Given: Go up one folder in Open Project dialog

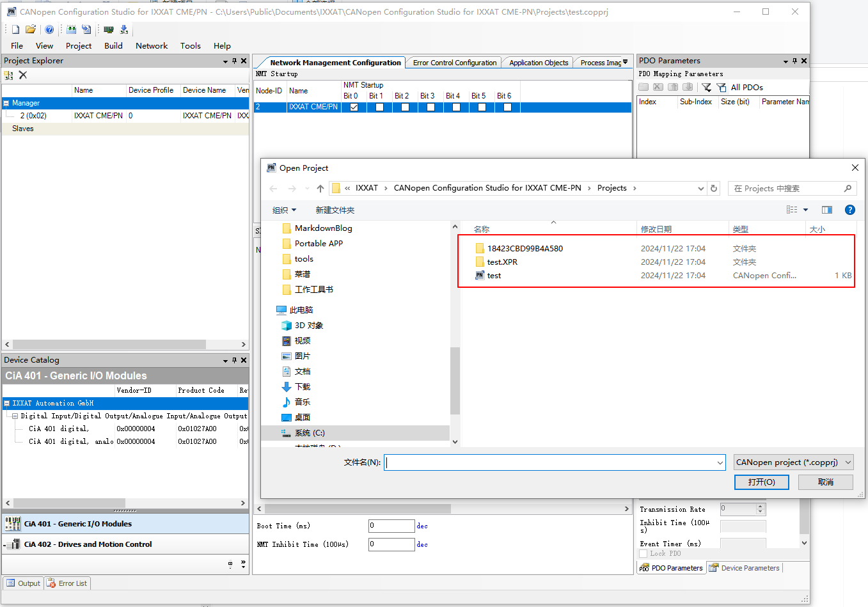Looking at the screenshot, I should 320,188.
